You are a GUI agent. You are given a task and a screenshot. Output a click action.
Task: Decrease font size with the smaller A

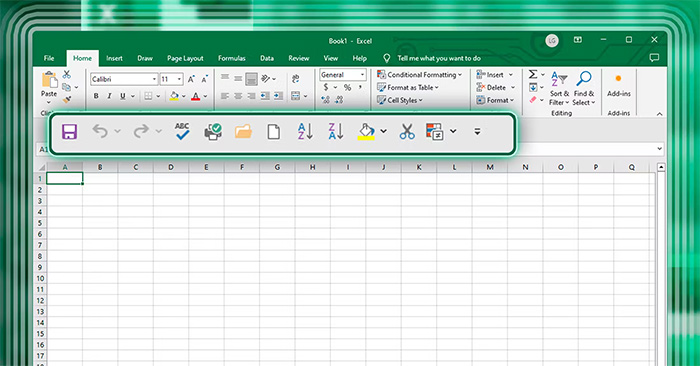click(x=204, y=79)
